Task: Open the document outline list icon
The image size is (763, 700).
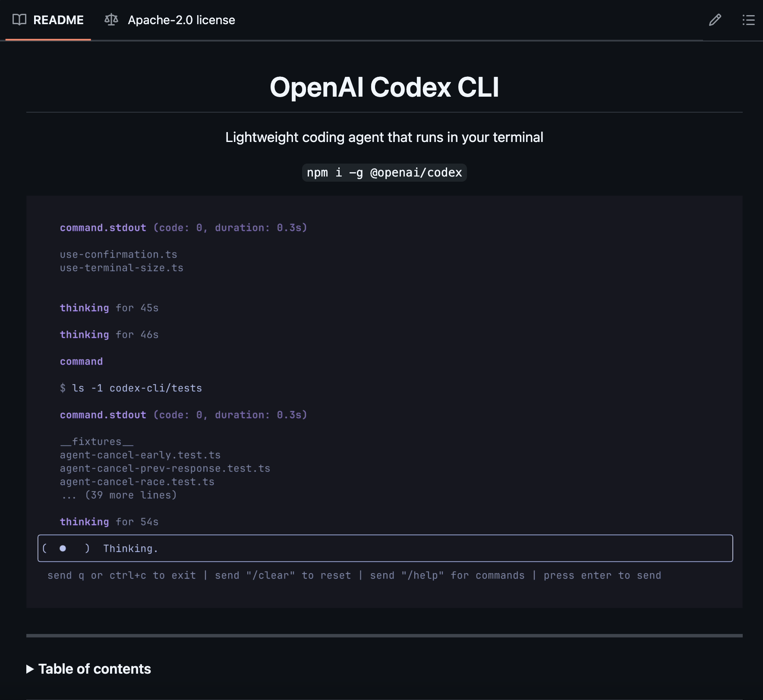Action: click(x=749, y=20)
